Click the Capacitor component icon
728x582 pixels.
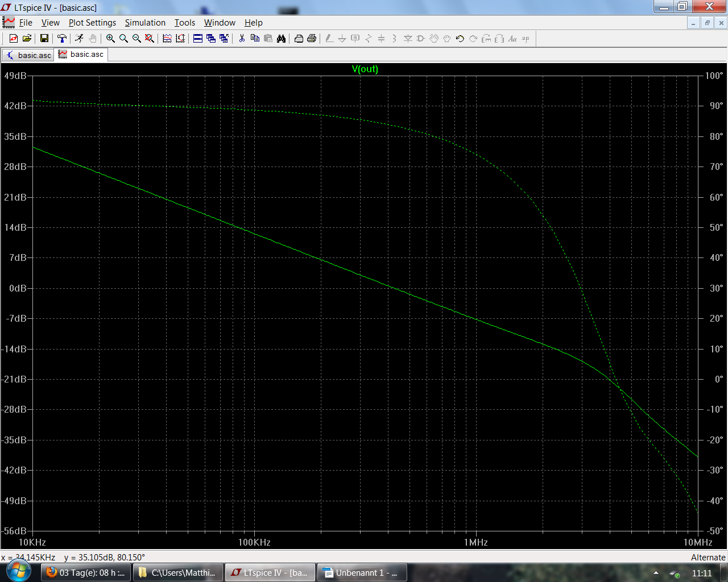382,39
